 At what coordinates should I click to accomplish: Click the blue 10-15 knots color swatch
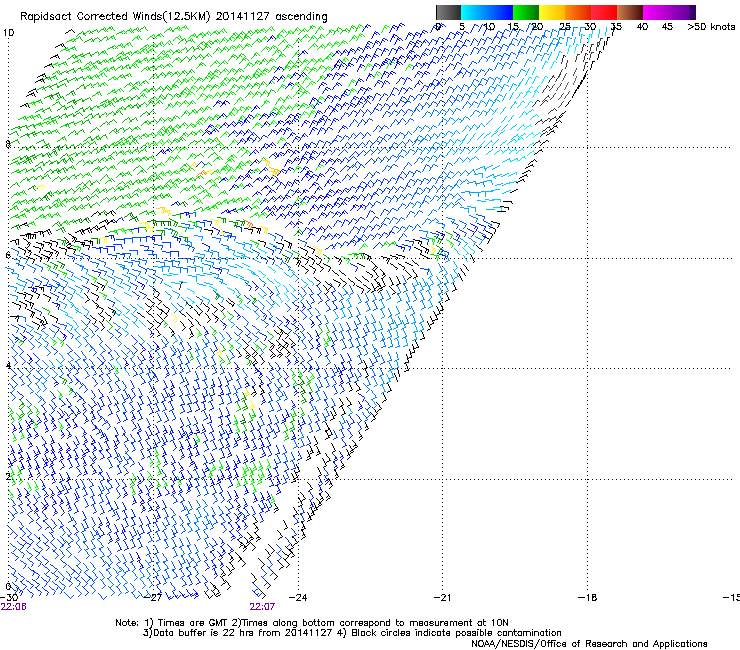(500, 12)
